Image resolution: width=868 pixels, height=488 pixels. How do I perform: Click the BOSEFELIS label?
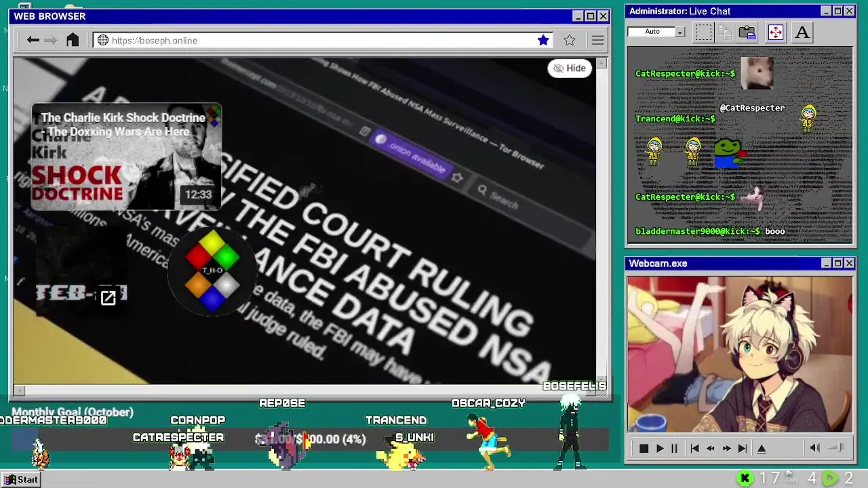click(574, 386)
